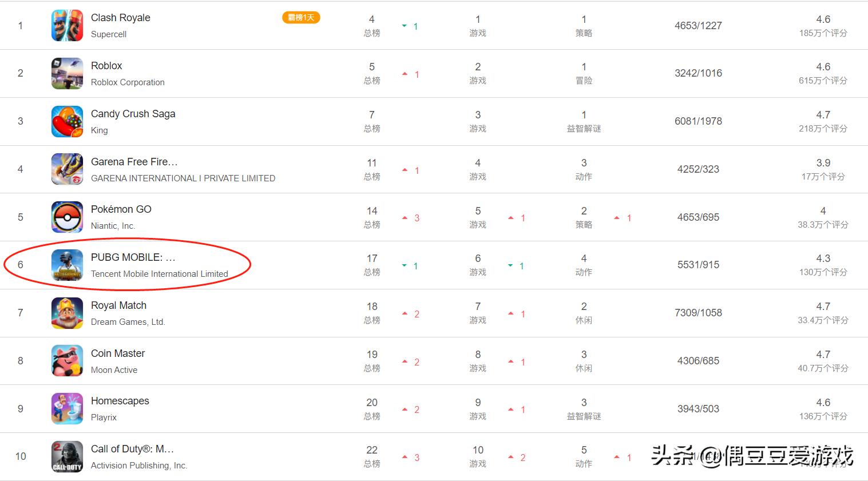Click the Roblox app icon
This screenshot has width=868, height=481.
click(x=68, y=73)
